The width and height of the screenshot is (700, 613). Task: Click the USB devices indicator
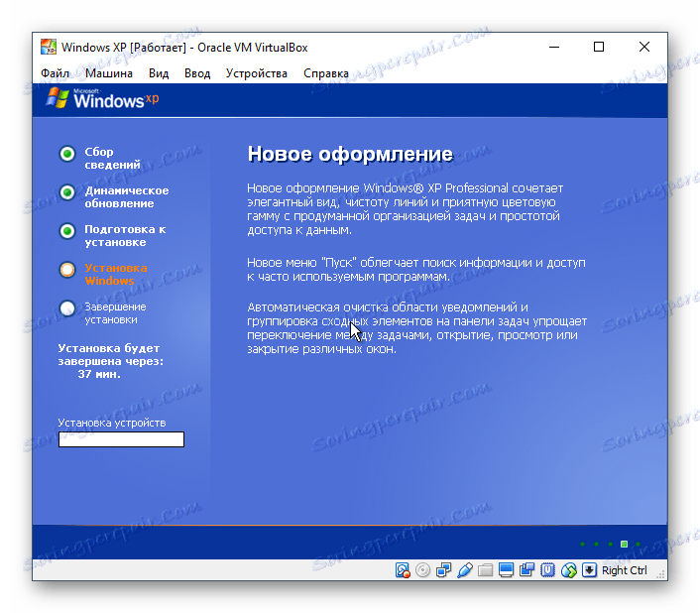pos(464,570)
